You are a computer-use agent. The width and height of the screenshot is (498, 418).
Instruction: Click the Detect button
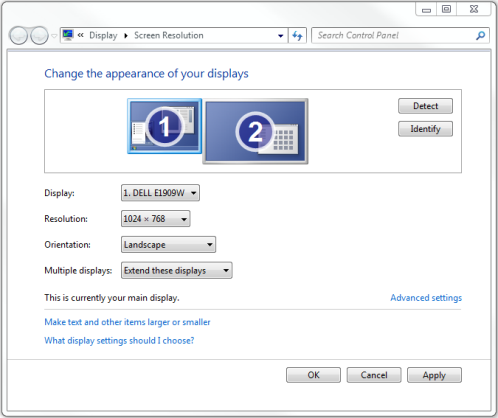coord(425,106)
